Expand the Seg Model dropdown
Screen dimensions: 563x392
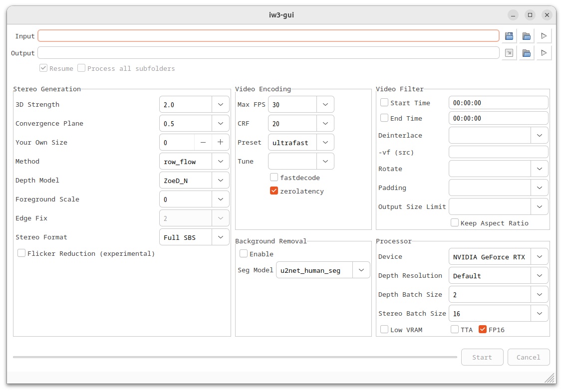pos(361,270)
